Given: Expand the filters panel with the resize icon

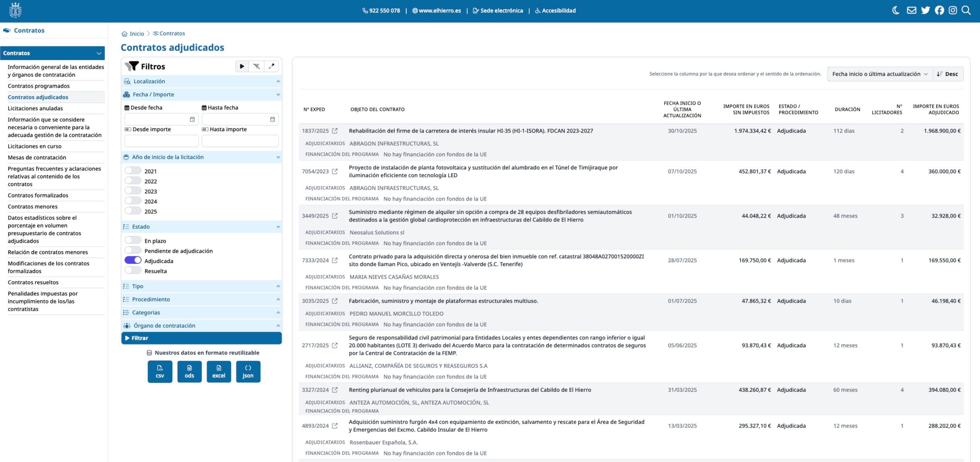Looking at the screenshot, I should tap(272, 66).
